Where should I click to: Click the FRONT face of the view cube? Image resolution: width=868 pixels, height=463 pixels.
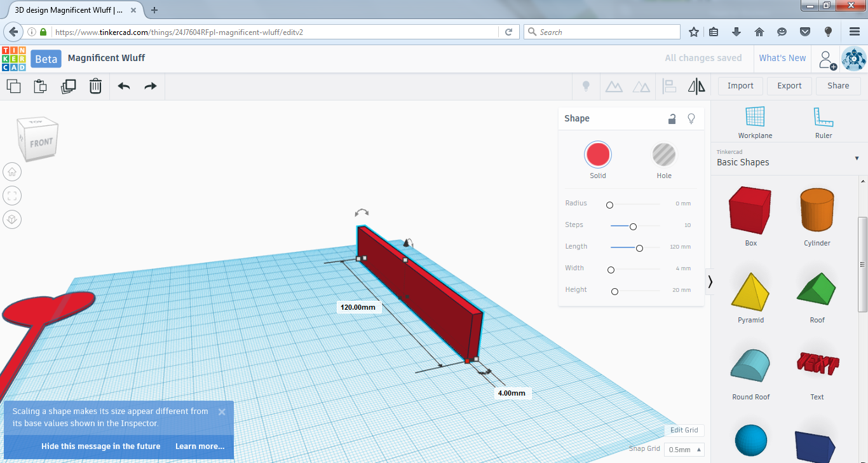[41, 142]
